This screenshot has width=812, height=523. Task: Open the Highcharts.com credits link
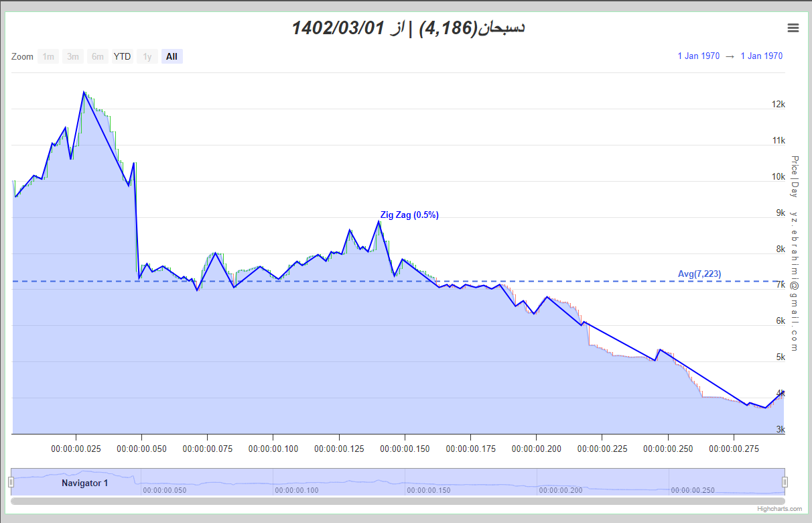[x=779, y=509]
